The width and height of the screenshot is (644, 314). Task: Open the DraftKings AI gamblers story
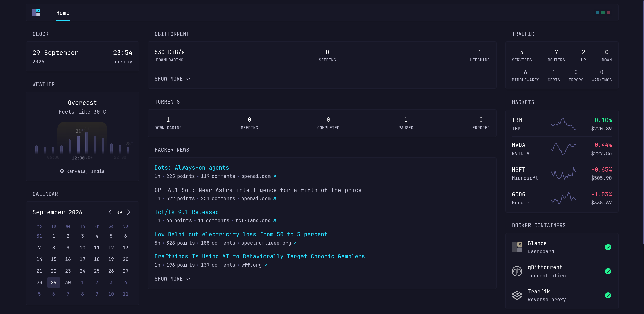tap(259, 256)
